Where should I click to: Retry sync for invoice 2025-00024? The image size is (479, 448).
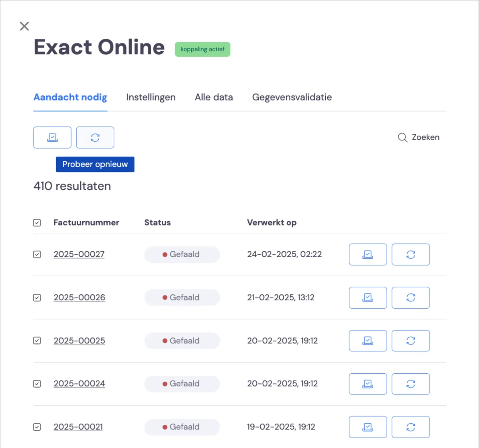411,384
